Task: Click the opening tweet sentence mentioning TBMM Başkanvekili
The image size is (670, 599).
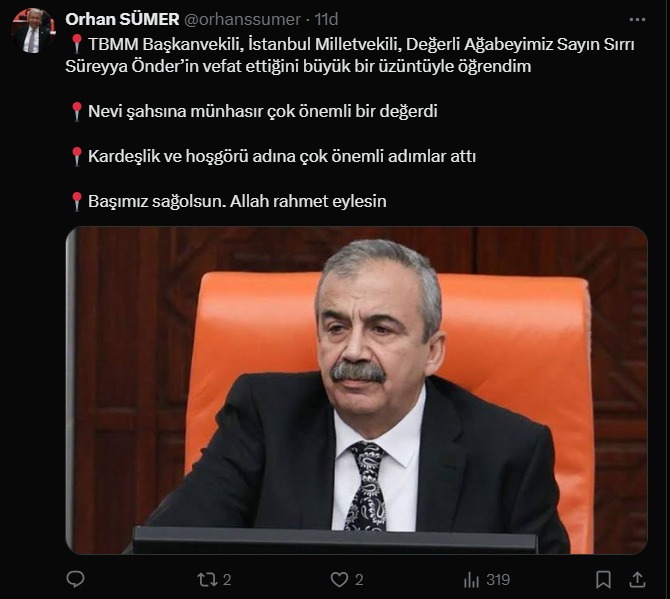Action: pos(350,55)
